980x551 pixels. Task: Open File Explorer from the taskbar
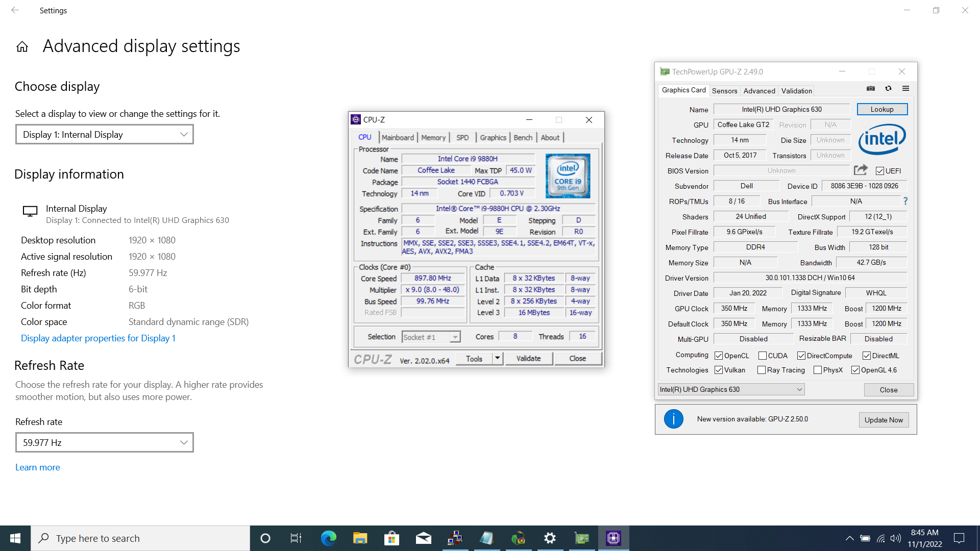pos(360,538)
